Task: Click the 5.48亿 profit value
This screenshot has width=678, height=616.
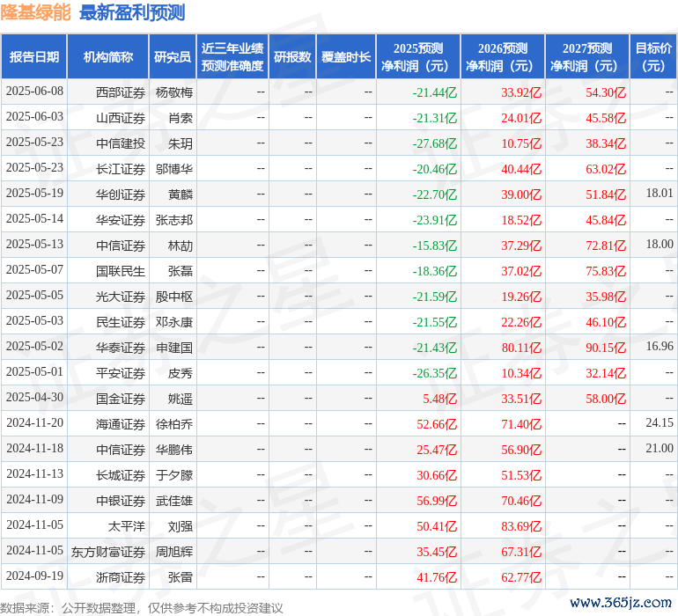Action: [439, 399]
